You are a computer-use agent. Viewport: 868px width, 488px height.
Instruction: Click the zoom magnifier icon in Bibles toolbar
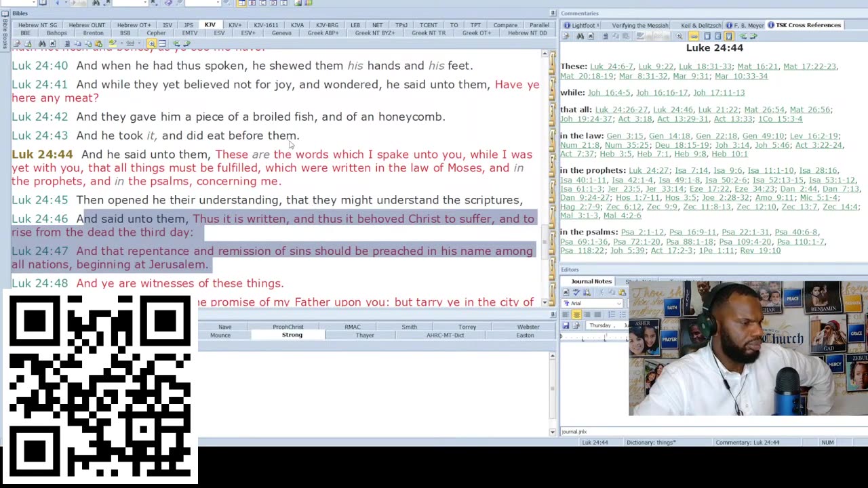pos(151,43)
